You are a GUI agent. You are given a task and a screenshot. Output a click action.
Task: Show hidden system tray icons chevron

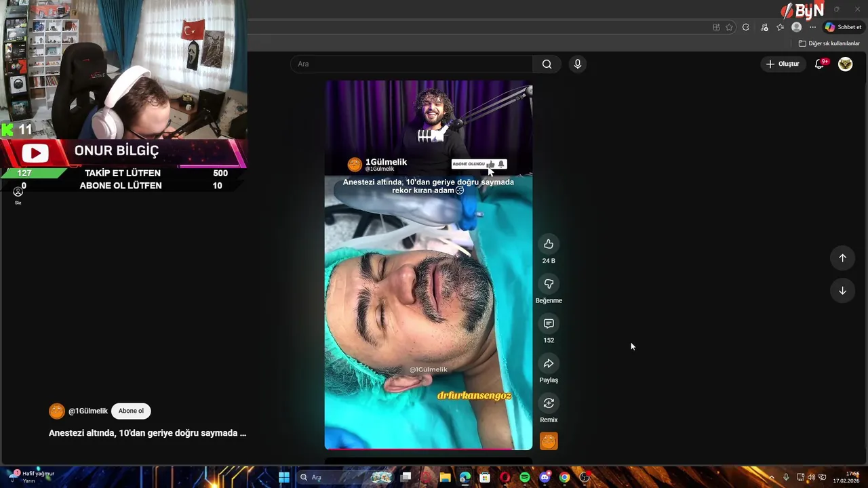tap(771, 477)
